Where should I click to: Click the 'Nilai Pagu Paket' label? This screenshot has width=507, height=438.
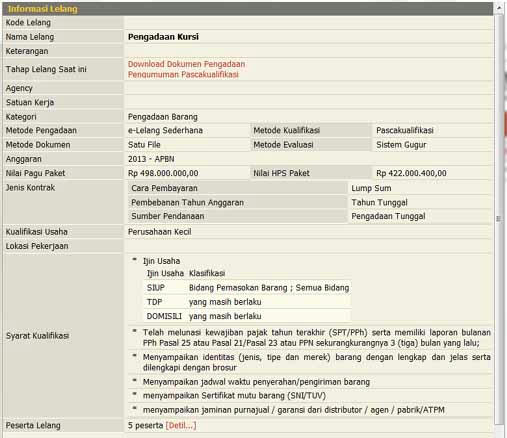click(x=35, y=173)
